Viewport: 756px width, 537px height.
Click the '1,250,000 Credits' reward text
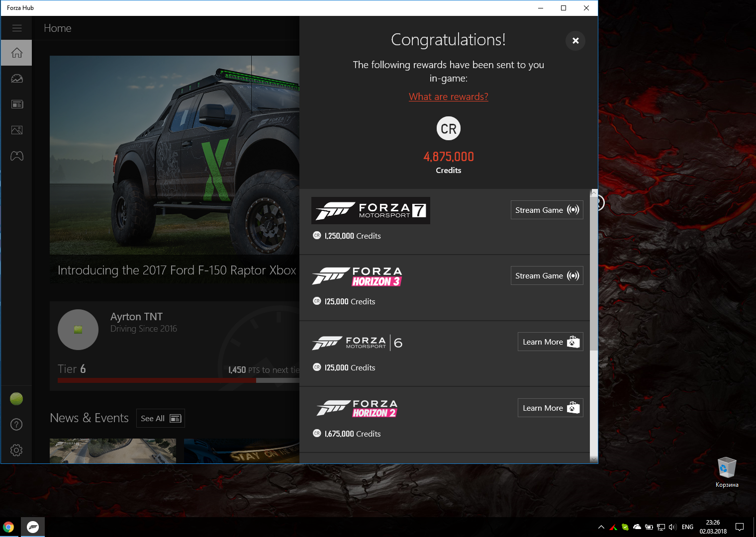353,236
